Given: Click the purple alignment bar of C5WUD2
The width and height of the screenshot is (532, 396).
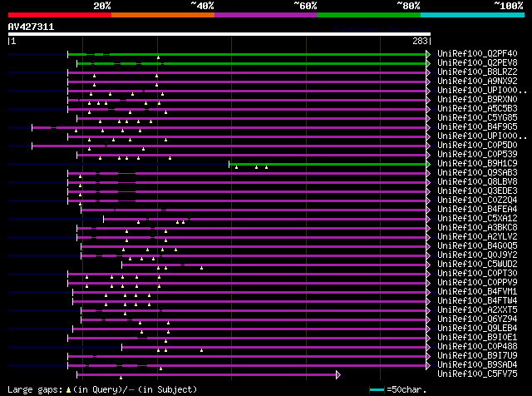Looking at the screenshot, I should 274,265.
